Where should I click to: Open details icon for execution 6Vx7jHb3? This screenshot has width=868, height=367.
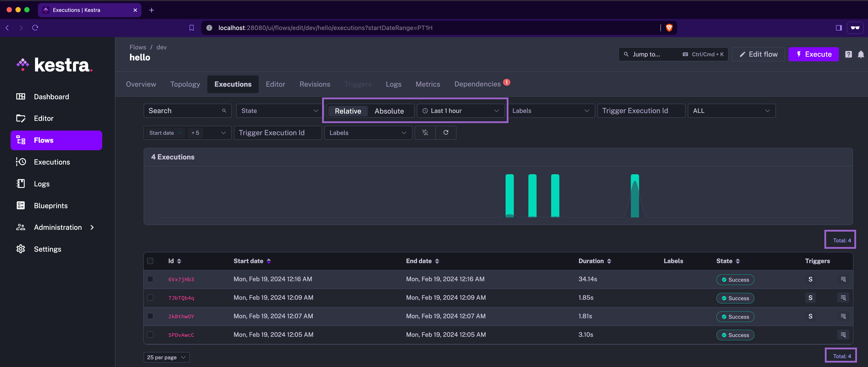point(843,279)
